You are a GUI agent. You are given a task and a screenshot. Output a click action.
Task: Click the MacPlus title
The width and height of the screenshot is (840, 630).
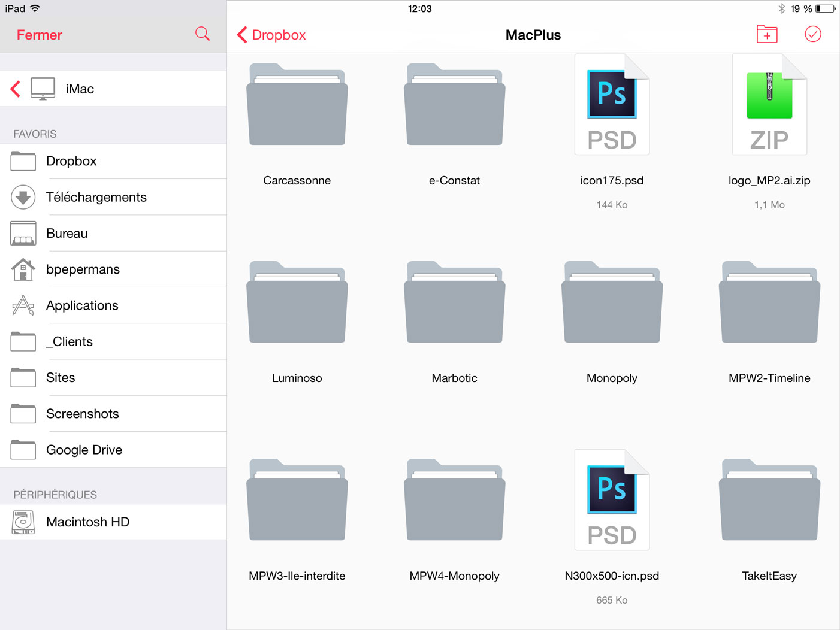[533, 35]
